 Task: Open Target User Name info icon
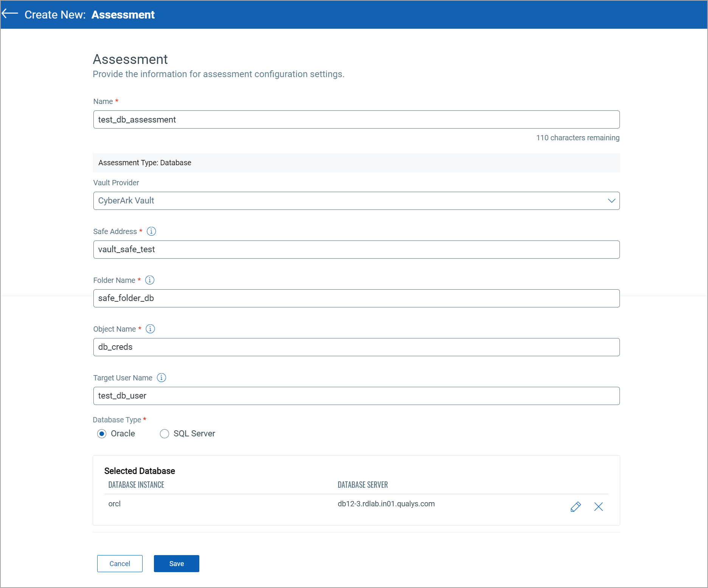click(x=161, y=377)
